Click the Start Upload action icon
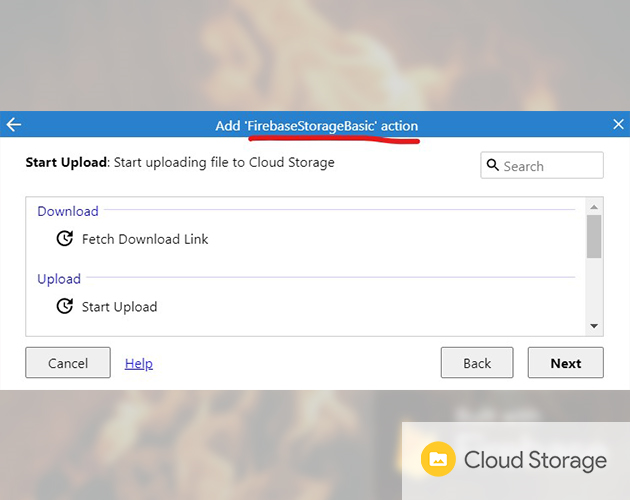This screenshot has height=500, width=630. [65, 306]
